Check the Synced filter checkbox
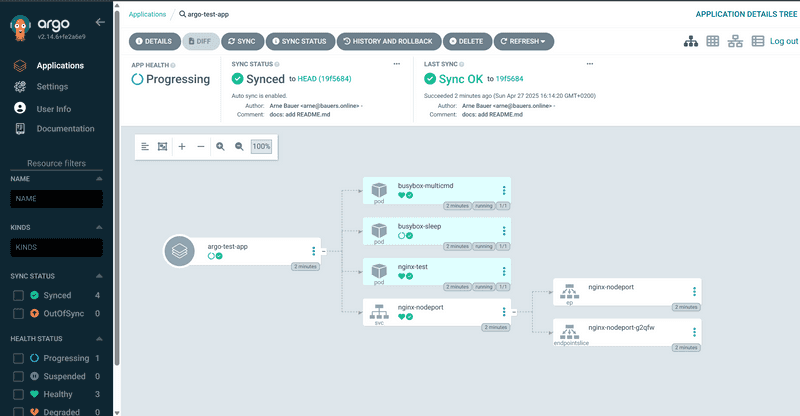800x416 pixels. [x=18, y=296]
